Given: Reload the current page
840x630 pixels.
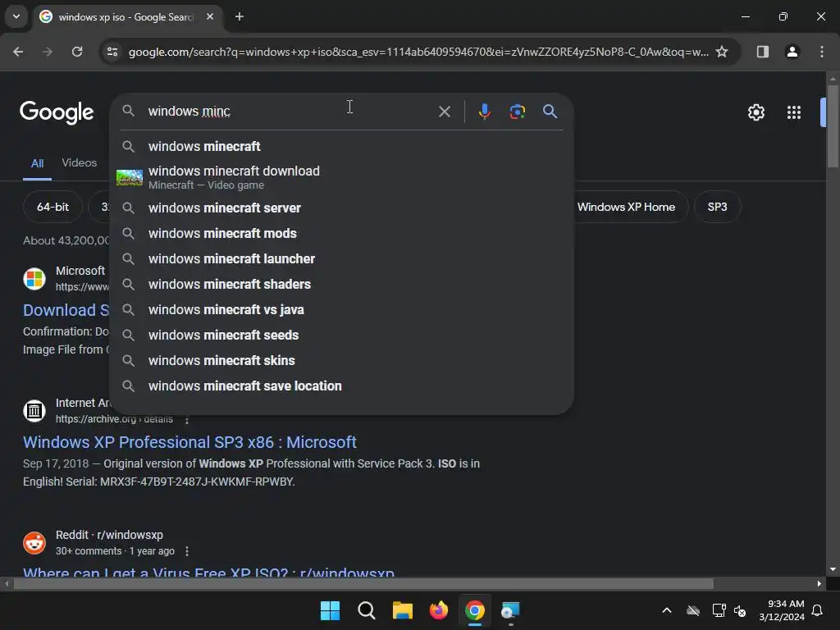Looking at the screenshot, I should pyautogui.click(x=77, y=52).
